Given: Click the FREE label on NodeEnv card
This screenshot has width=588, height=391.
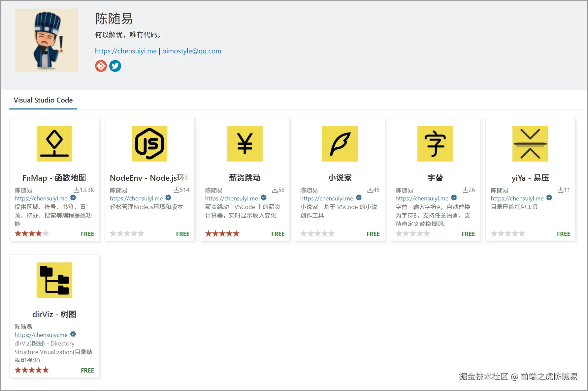Looking at the screenshot, I should tap(183, 234).
